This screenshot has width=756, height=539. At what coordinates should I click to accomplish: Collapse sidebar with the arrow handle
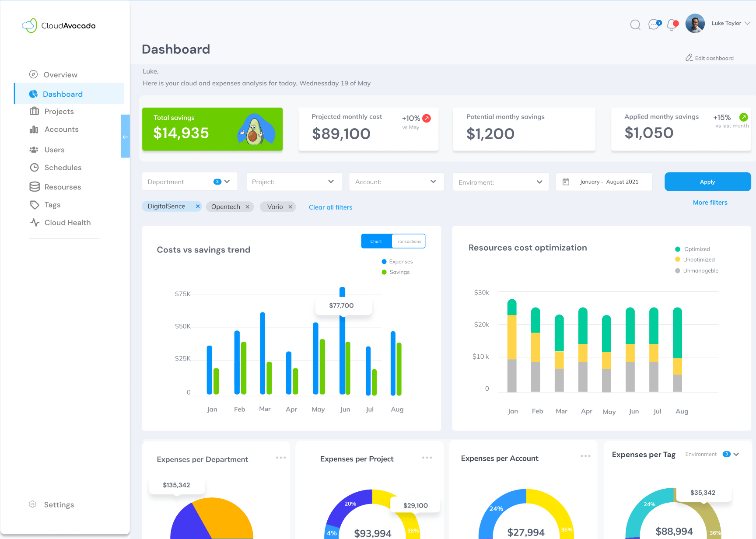pyautogui.click(x=126, y=136)
